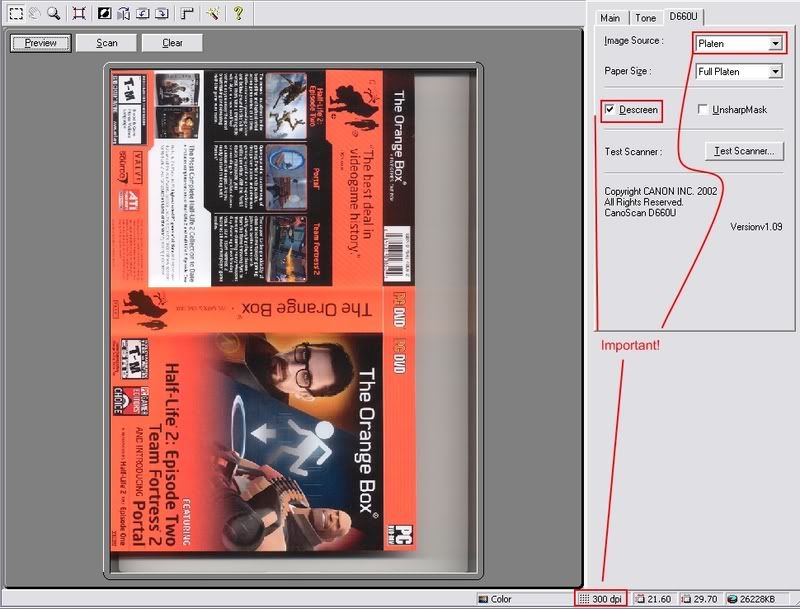The width and height of the screenshot is (800, 609).
Task: Select the rectangular marquee crop tool
Action: pyautogui.click(x=15, y=14)
